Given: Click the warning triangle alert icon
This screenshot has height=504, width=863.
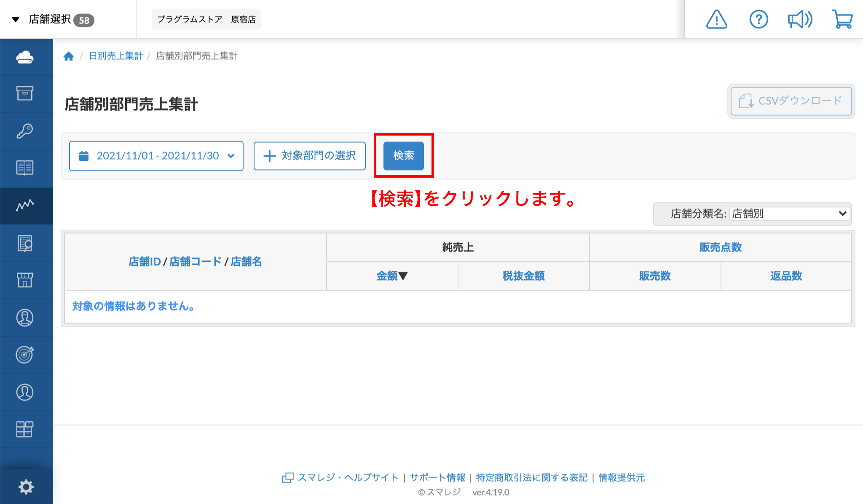Looking at the screenshot, I should pos(716,19).
